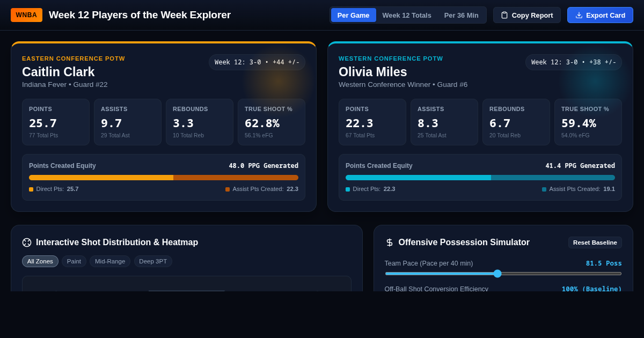The width and height of the screenshot is (644, 338).
Task: Reset simulator with Reset Baseline button
Action: coord(595,243)
